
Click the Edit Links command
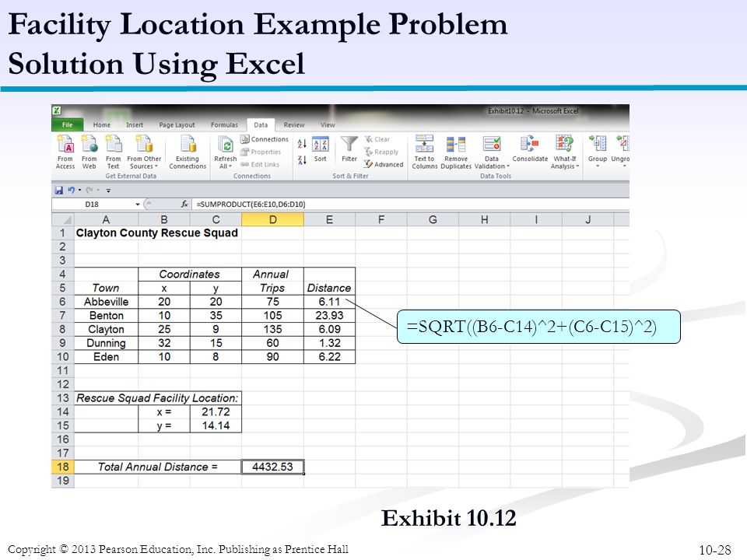point(260,164)
